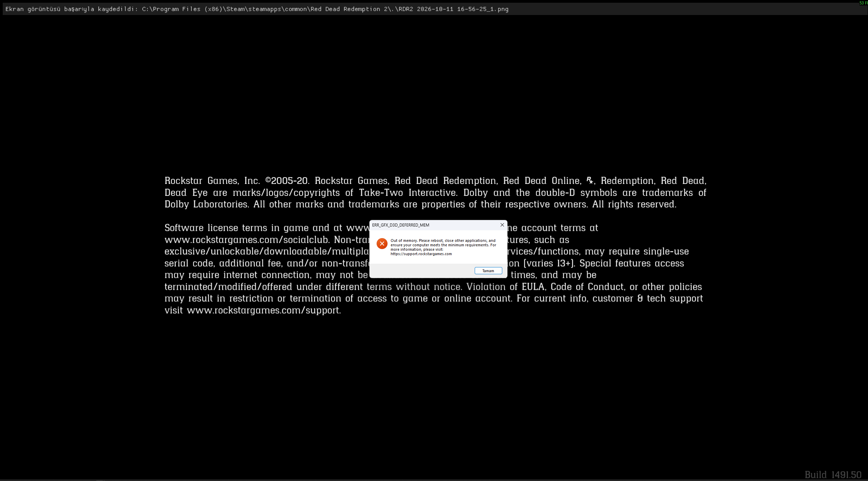Image resolution: width=868 pixels, height=481 pixels.
Task: Click the green FPS counter
Action: (864, 3)
